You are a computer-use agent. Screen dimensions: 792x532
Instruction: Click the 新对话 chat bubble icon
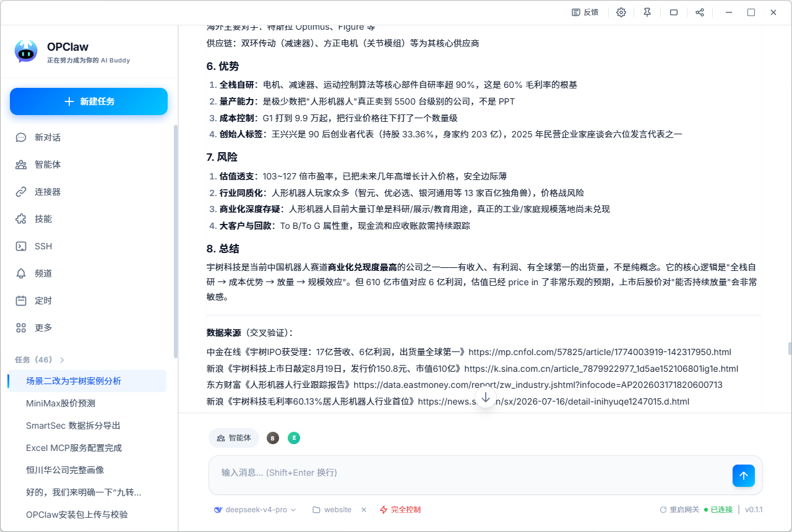(21, 137)
